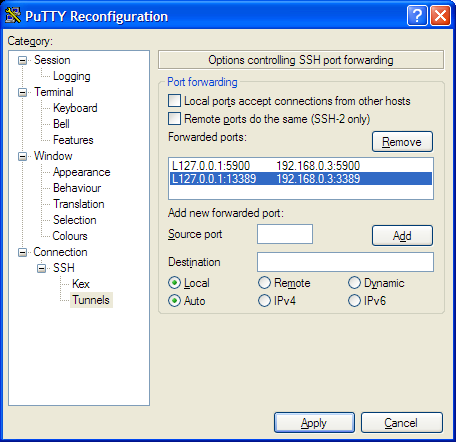Select the Remote forwarding radio button
Image resolution: width=456 pixels, height=442 pixels.
pyautogui.click(x=264, y=283)
